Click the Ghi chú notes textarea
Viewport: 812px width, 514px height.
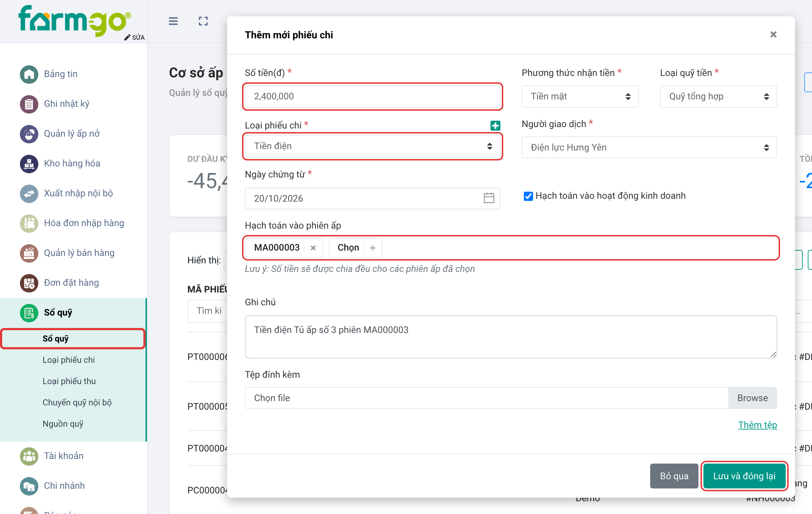(x=511, y=337)
